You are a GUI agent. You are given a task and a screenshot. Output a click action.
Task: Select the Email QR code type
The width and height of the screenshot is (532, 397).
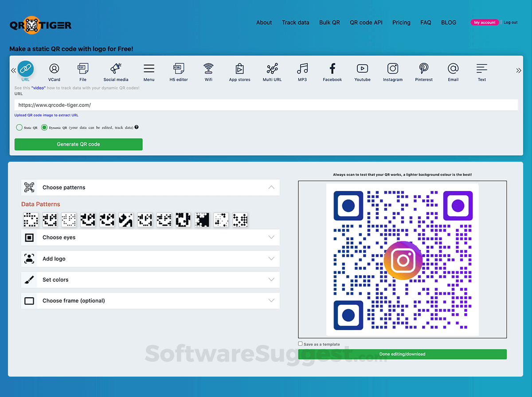coord(453,72)
